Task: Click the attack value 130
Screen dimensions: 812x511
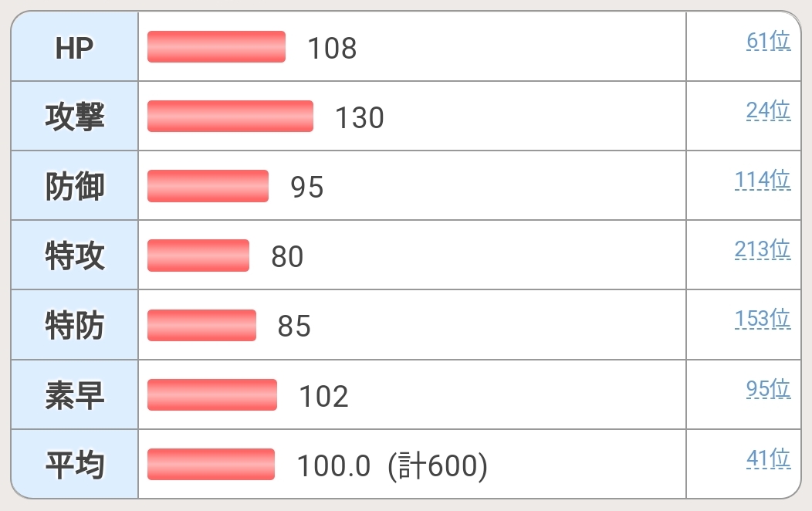Action: pos(359,117)
